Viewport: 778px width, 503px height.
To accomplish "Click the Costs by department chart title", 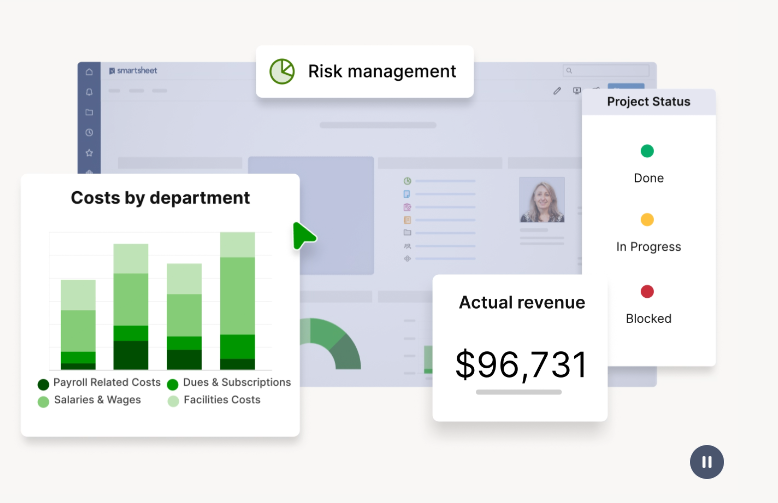I will (160, 198).
